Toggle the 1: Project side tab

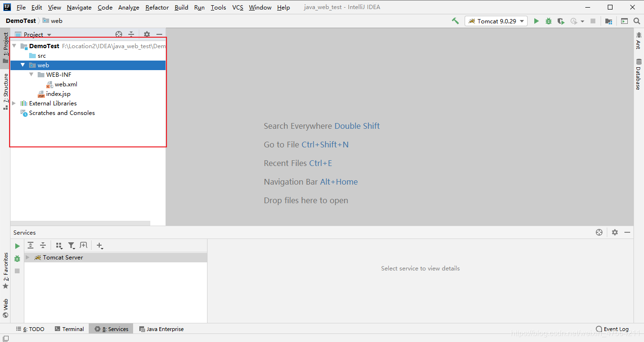coord(5,48)
